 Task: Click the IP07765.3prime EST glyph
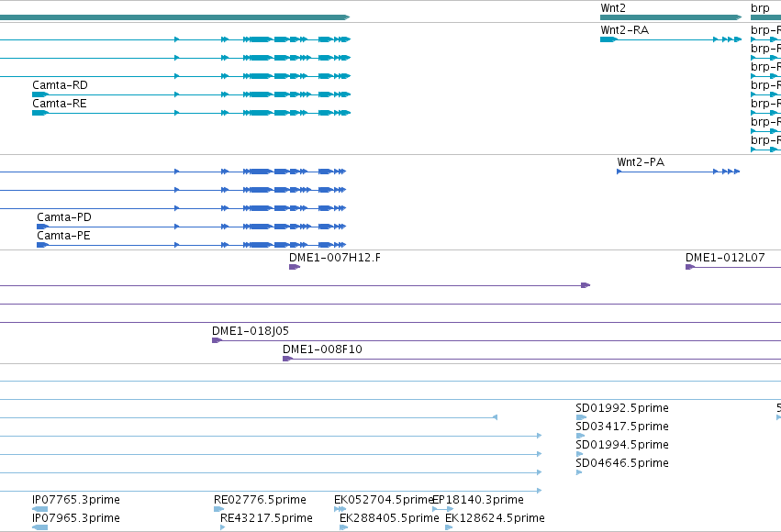coord(39,509)
